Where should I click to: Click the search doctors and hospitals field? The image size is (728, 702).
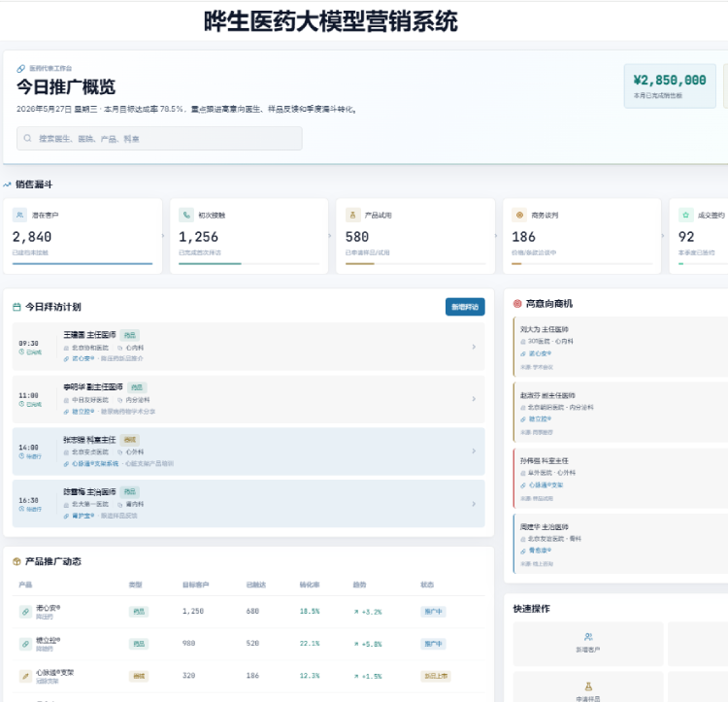pyautogui.click(x=159, y=138)
